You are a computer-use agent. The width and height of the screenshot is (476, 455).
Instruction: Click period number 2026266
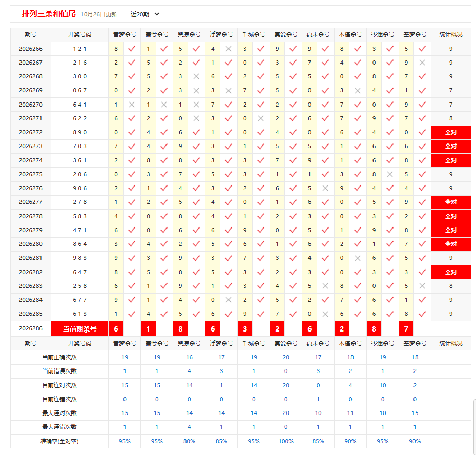tap(31, 49)
